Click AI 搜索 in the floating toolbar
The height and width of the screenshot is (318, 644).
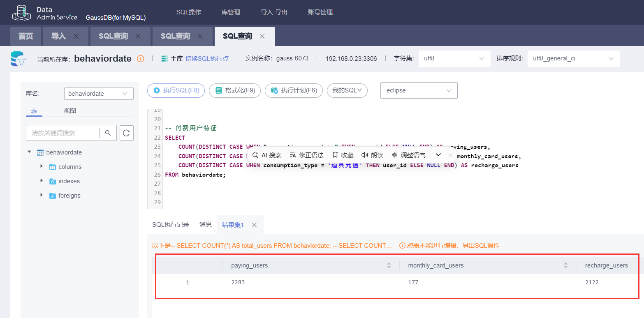coord(267,155)
